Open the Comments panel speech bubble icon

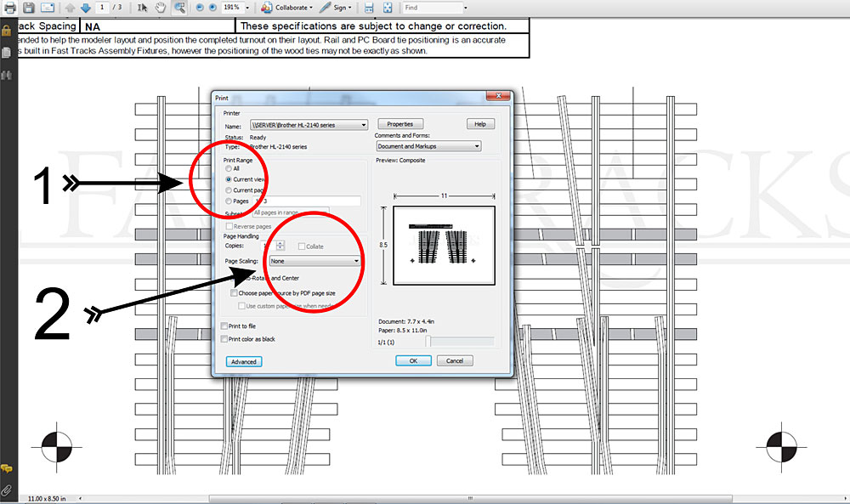7,468
